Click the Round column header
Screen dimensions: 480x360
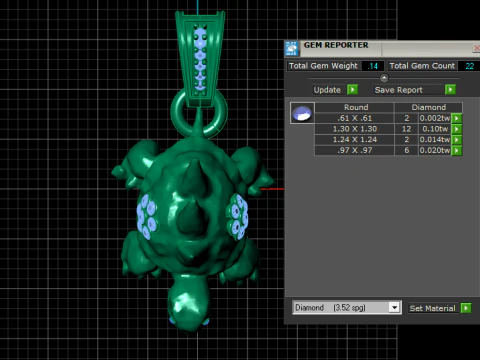pos(354,107)
